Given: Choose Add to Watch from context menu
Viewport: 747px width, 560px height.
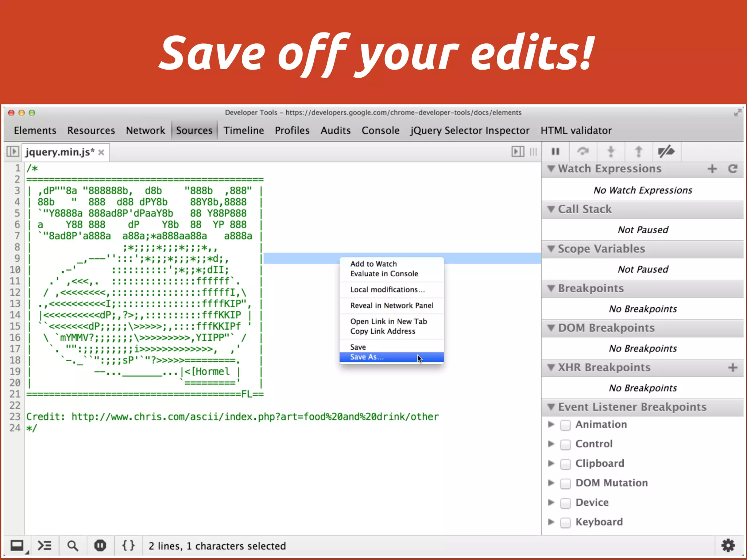Looking at the screenshot, I should [x=392, y=264].
